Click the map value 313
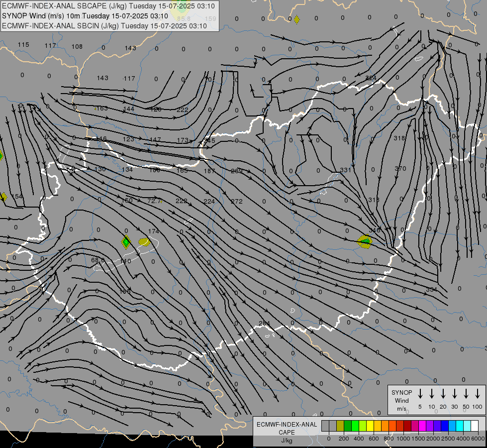 click(x=374, y=200)
